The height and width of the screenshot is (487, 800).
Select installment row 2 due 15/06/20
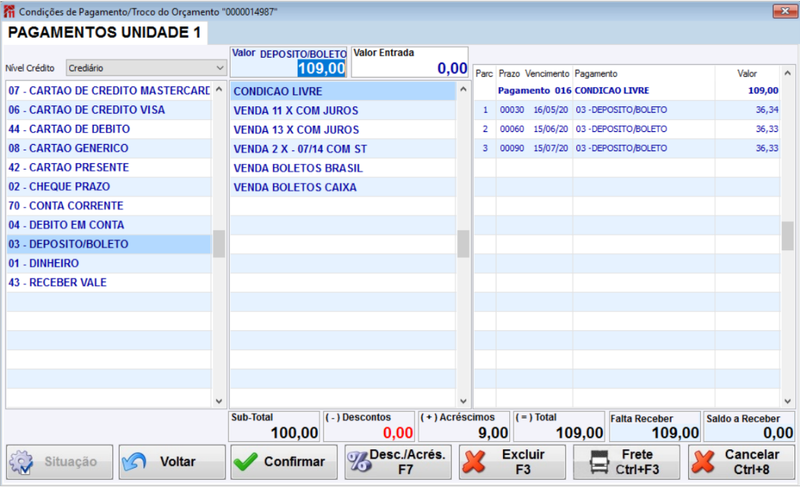click(628, 129)
